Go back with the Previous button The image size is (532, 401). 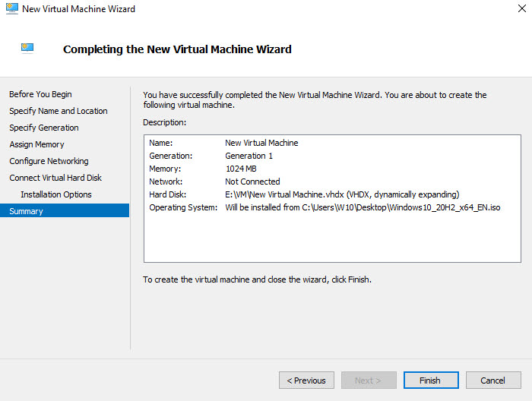pyautogui.click(x=306, y=380)
